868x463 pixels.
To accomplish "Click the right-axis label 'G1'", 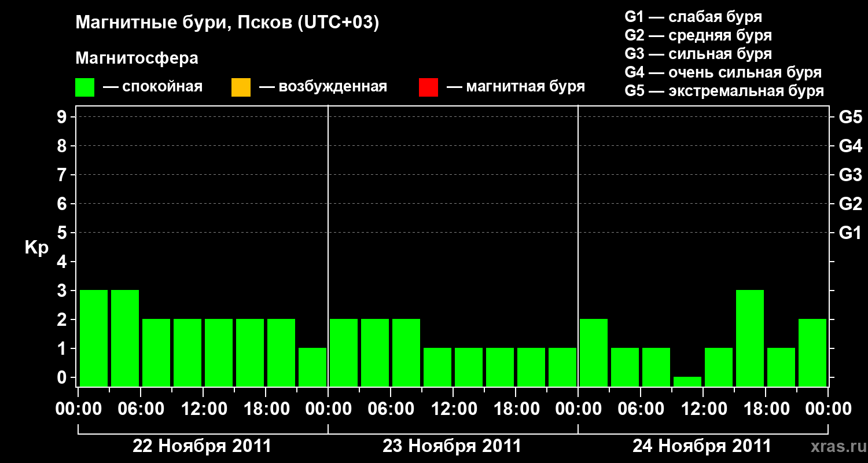I will pos(851,233).
